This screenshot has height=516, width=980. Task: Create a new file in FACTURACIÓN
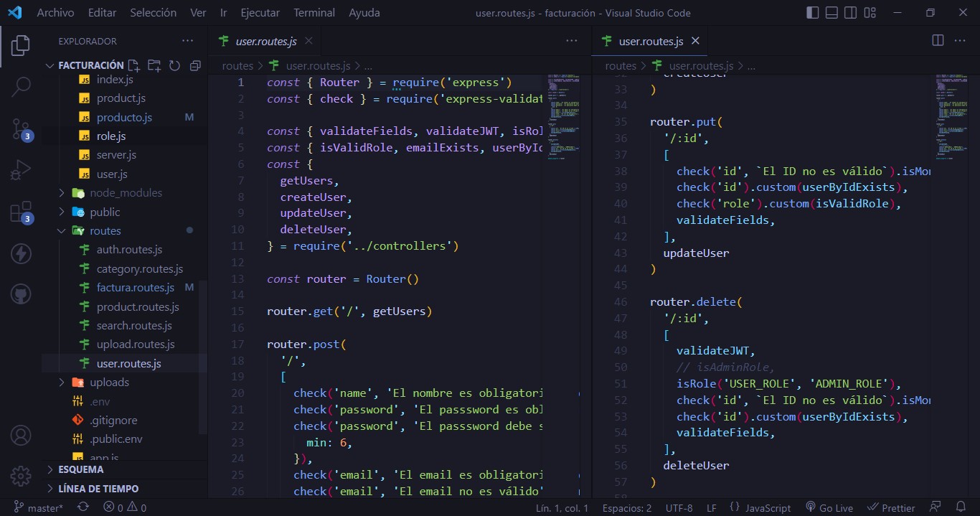133,65
